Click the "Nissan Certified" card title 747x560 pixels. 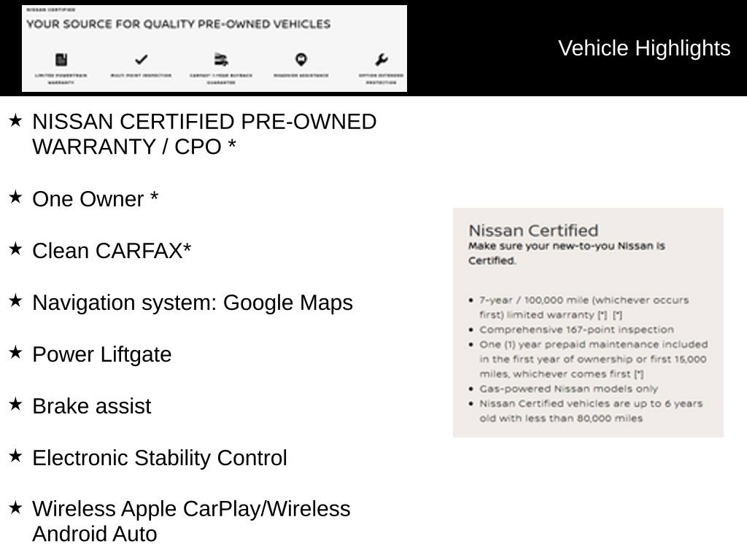pos(533,230)
